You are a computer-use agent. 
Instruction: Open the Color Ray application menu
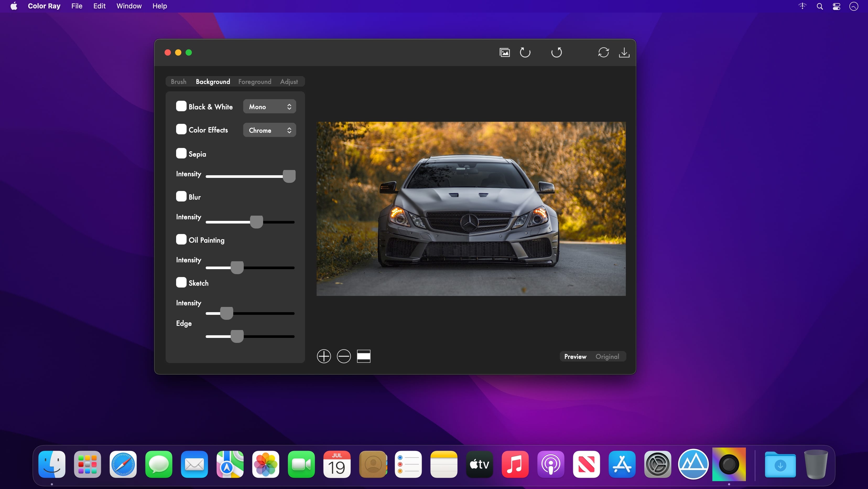44,6
